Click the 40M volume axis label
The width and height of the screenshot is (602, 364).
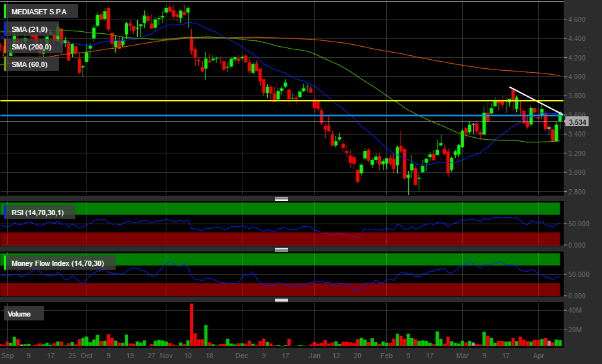click(x=575, y=310)
